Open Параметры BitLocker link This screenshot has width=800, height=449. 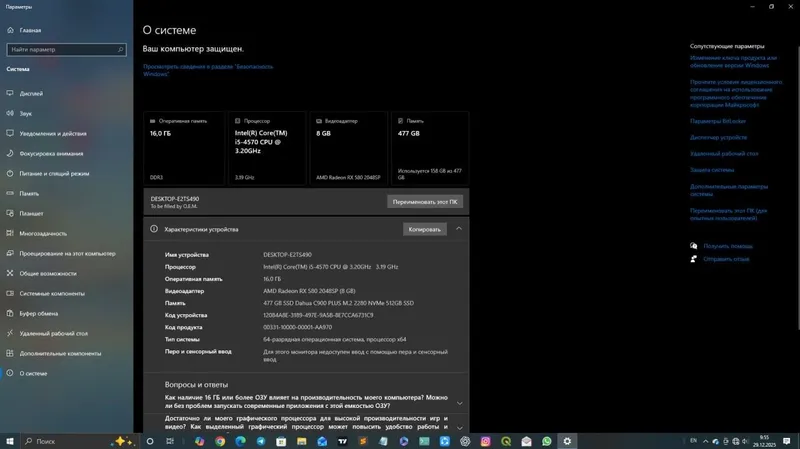click(718, 121)
